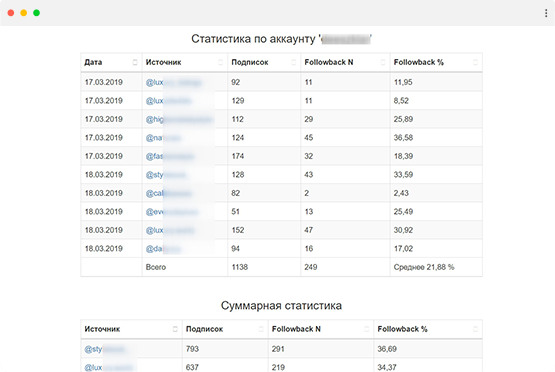Select followback percent 17,02
This screenshot has height=372, width=555.
(403, 249)
